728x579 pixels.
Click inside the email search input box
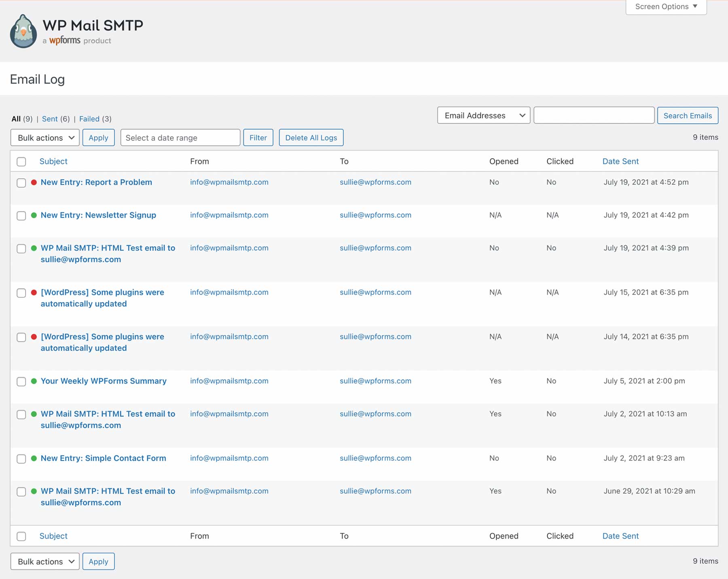594,115
